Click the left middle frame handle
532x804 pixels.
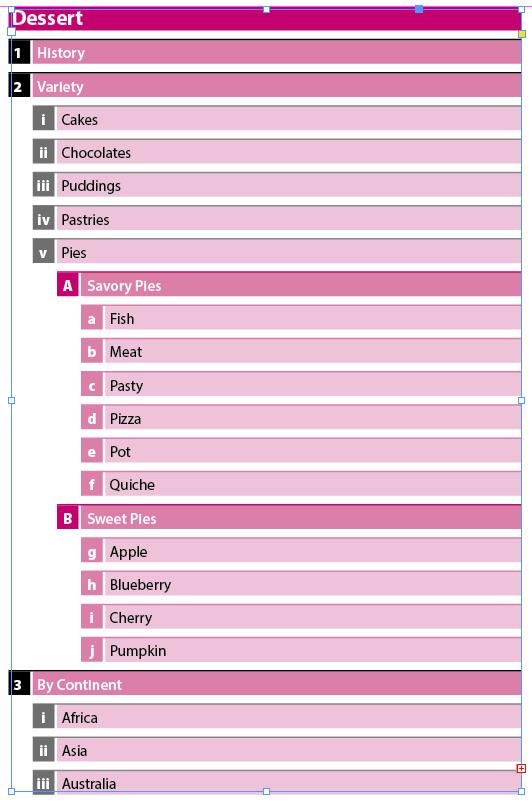click(x=11, y=400)
